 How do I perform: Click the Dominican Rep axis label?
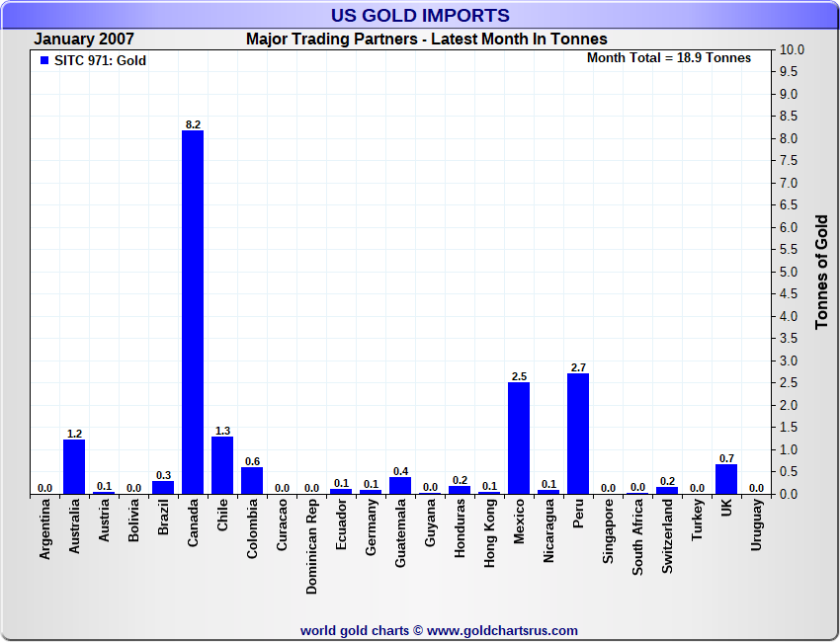point(311,546)
